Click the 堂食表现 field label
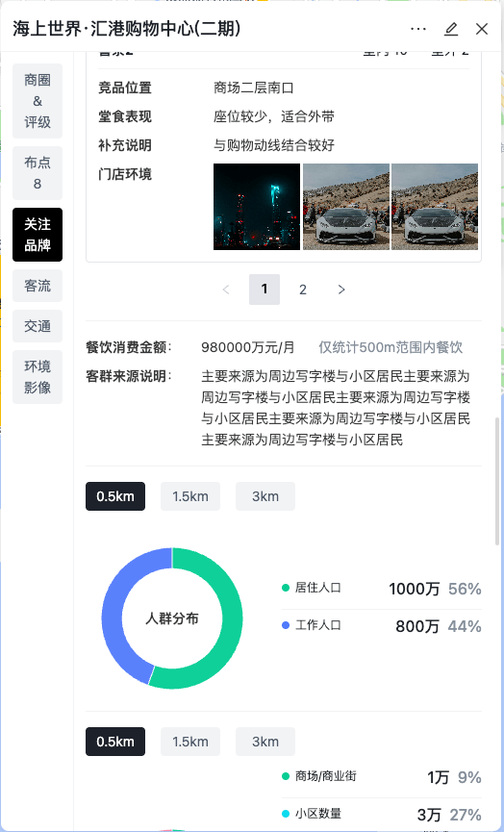Viewport: 504px width, 832px height. [x=125, y=116]
